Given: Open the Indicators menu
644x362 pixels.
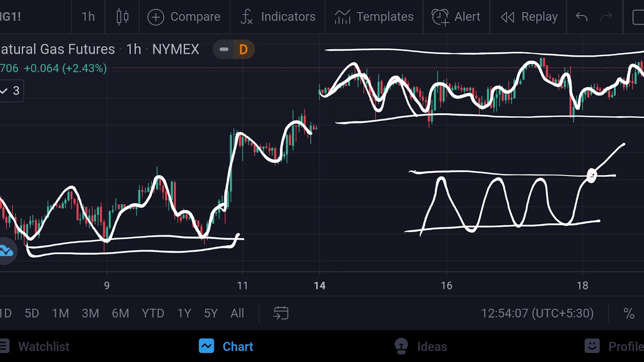Looking at the screenshot, I should (x=278, y=17).
